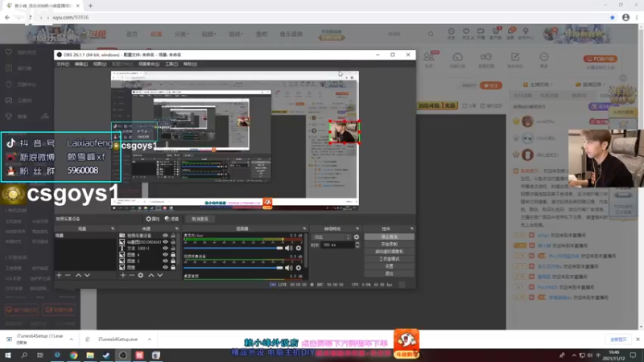Open the 分类 dropdown in the Douyu nav

tap(182, 34)
